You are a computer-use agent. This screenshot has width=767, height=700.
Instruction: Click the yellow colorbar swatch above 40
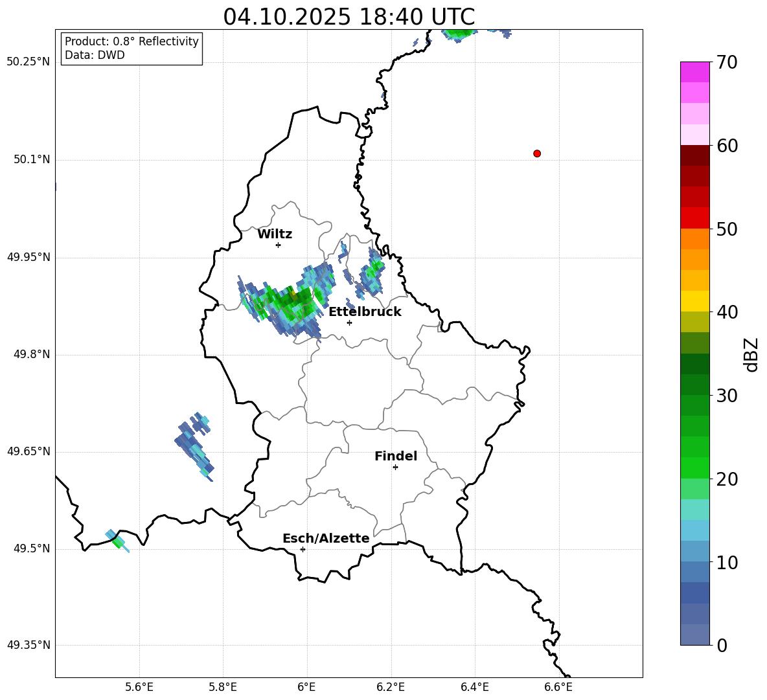(x=694, y=301)
